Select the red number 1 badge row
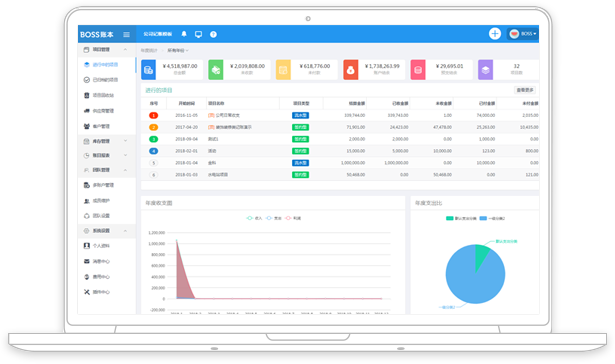Viewport: 615px width, 364px height. pos(153,115)
